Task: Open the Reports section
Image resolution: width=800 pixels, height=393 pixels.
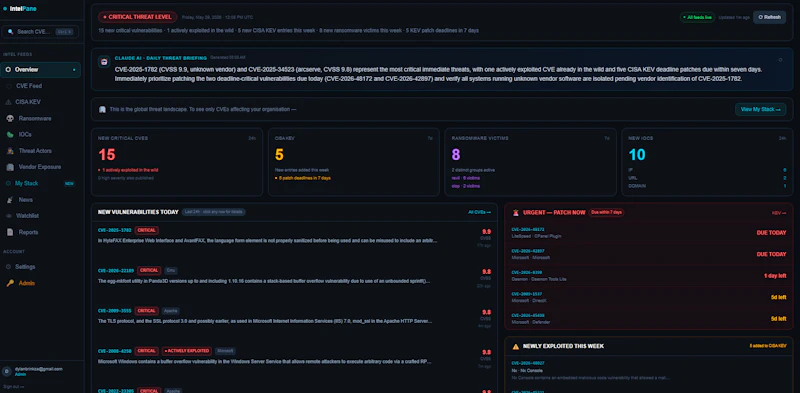Action: tap(40, 232)
